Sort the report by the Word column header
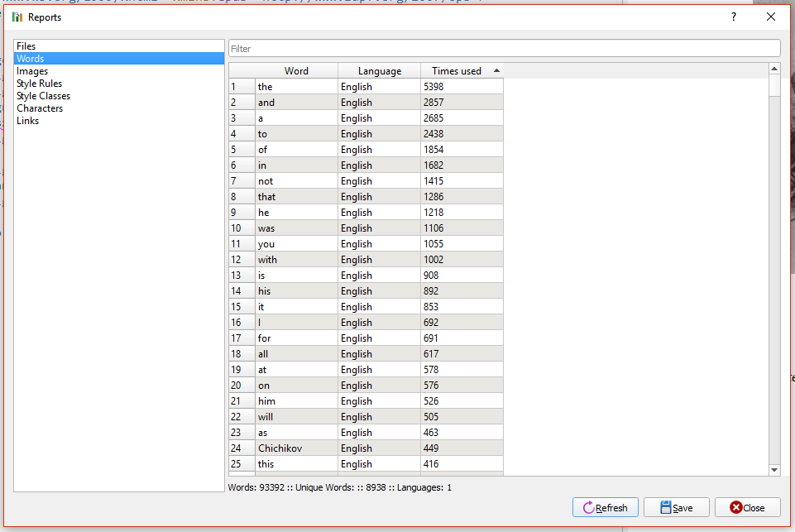The height and width of the screenshot is (532, 795). pyautogui.click(x=296, y=70)
